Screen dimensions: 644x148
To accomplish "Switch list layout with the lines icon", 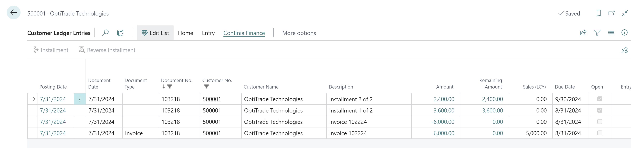I will 611,33.
